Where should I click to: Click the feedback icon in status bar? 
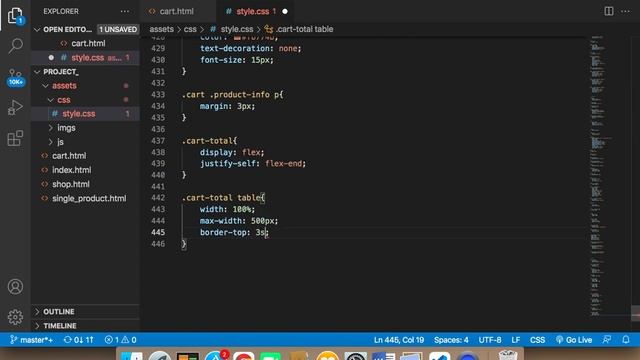point(607,340)
